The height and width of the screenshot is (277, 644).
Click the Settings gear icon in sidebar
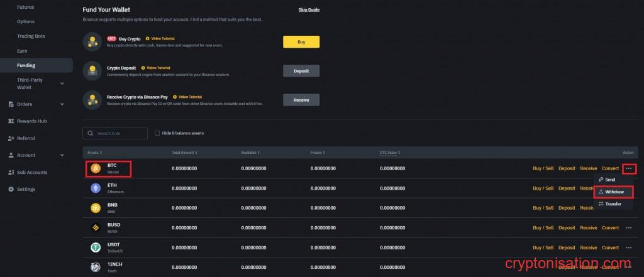(x=11, y=189)
